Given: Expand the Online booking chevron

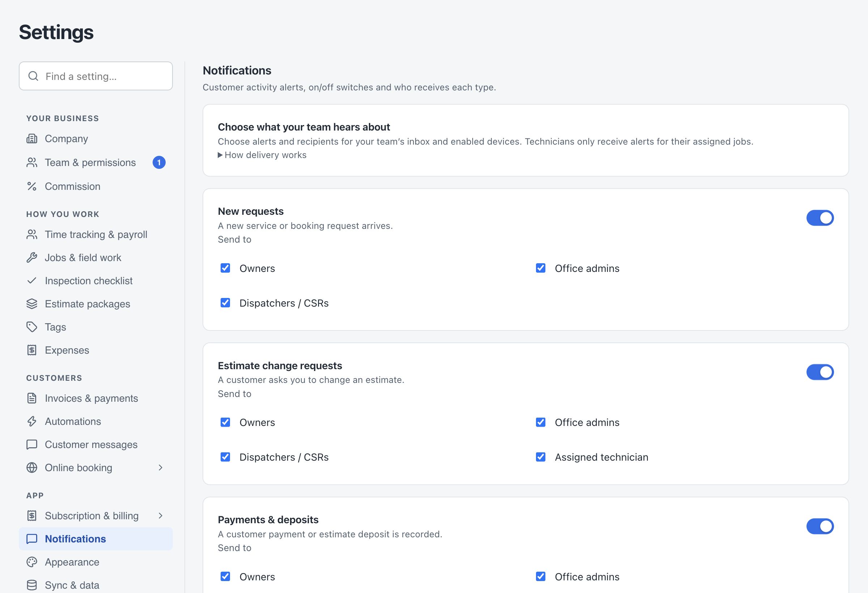Looking at the screenshot, I should pyautogui.click(x=161, y=468).
